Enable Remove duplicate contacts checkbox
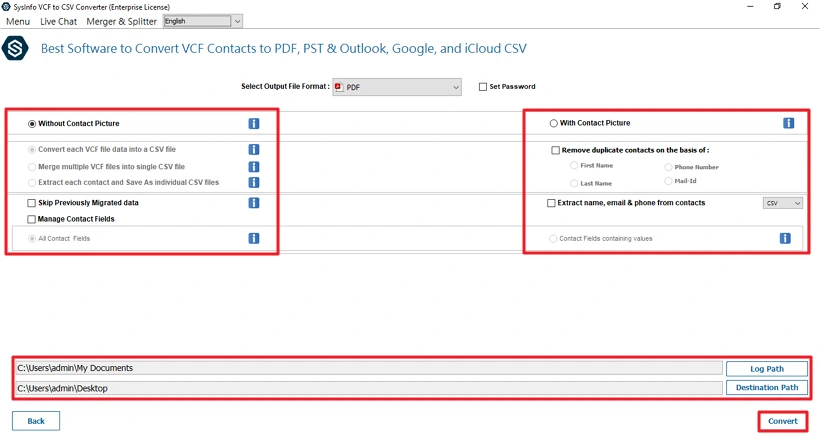The height and width of the screenshot is (437, 820). 555,150
